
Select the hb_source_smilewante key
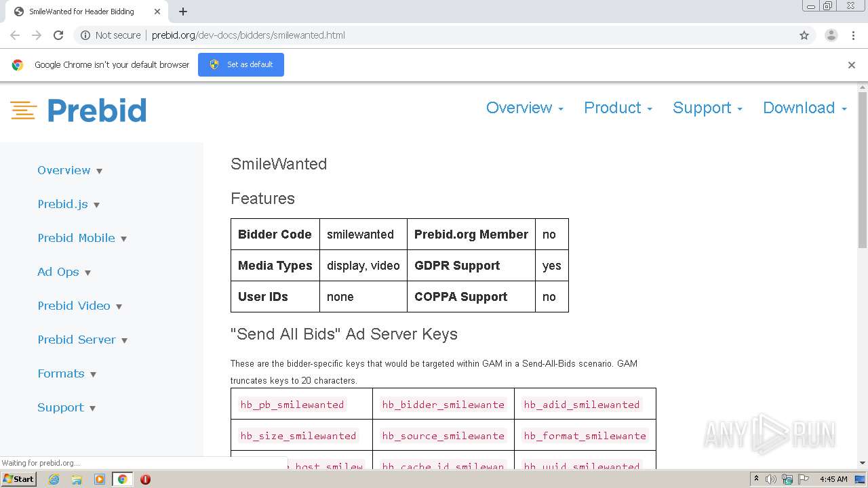tap(443, 436)
